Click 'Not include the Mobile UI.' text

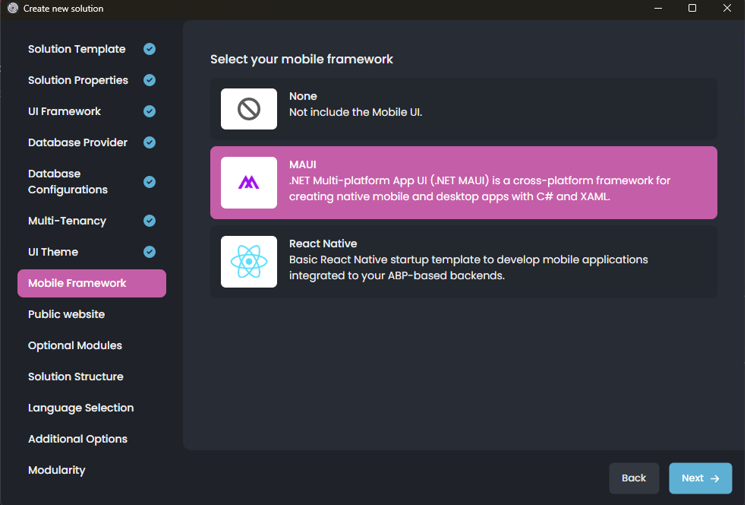click(x=355, y=112)
